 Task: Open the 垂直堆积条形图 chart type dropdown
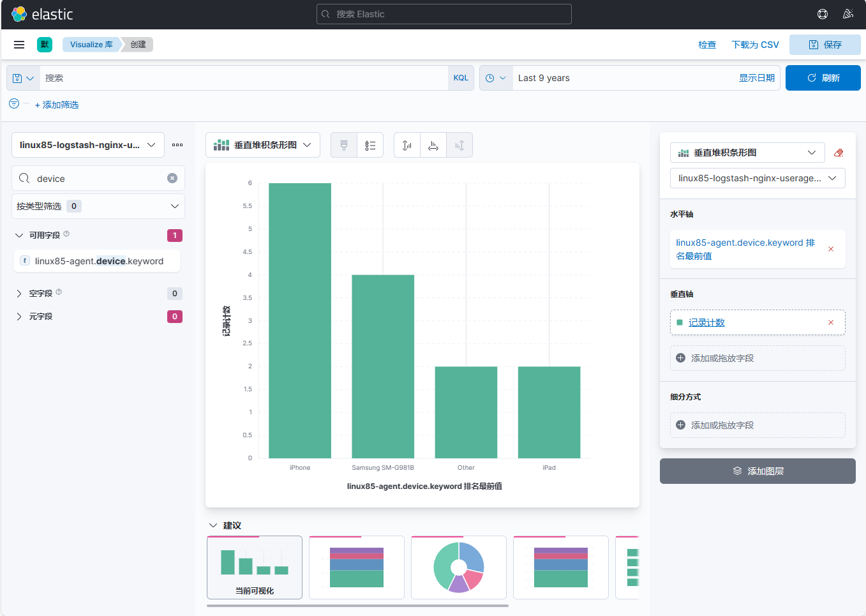coord(262,145)
